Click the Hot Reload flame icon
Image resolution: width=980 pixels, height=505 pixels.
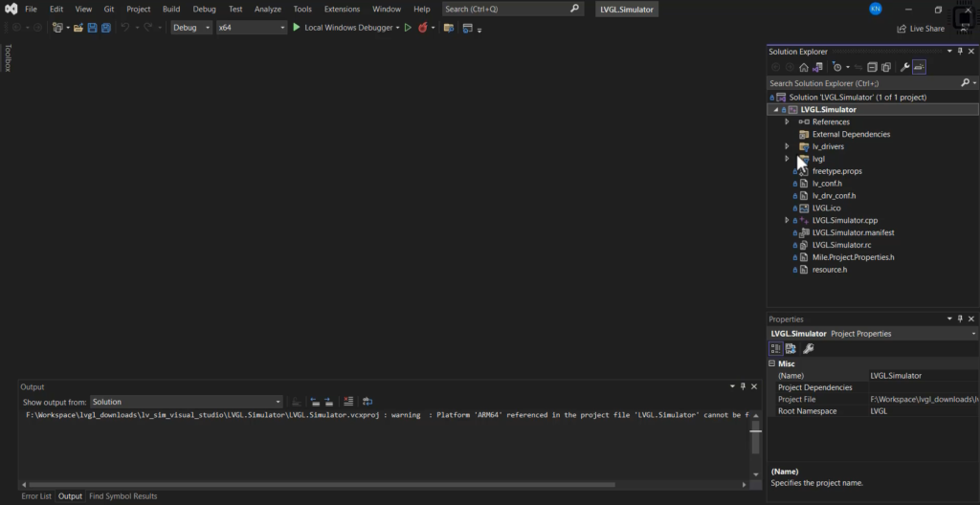pyautogui.click(x=422, y=28)
